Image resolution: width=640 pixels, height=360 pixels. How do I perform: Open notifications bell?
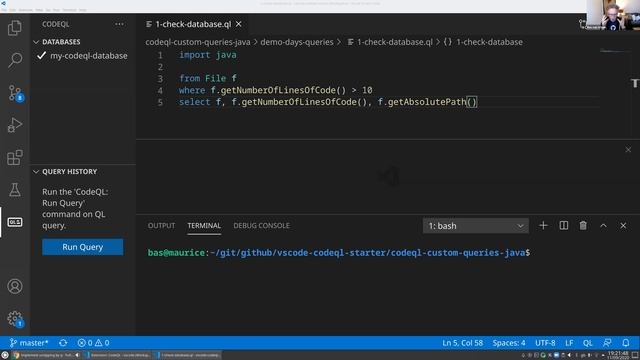[626, 343]
